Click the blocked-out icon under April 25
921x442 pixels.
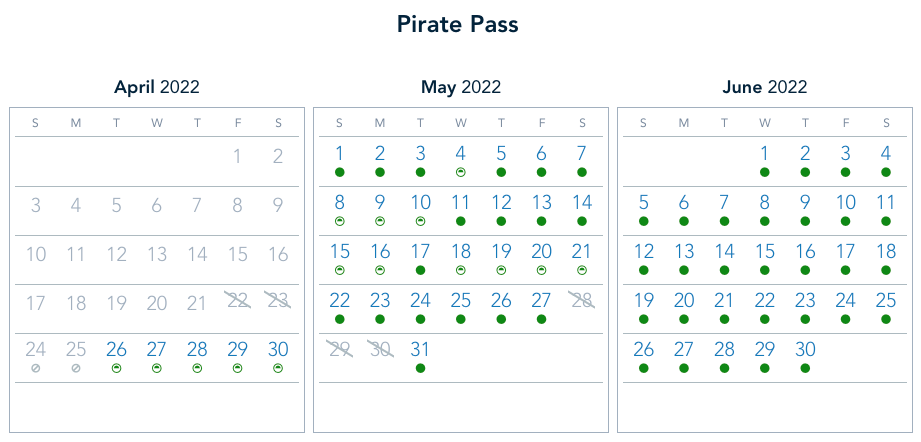(x=76, y=368)
